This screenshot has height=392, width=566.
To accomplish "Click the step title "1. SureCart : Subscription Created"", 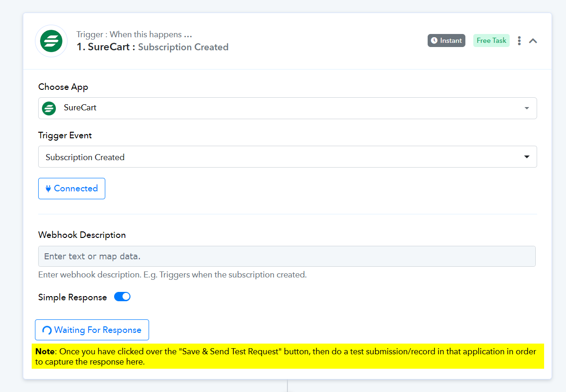I will click(152, 47).
